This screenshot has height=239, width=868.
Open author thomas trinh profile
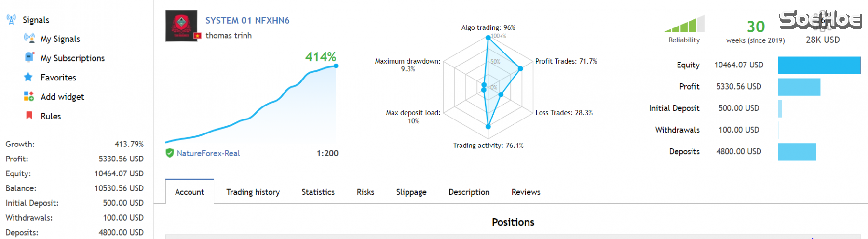229,35
